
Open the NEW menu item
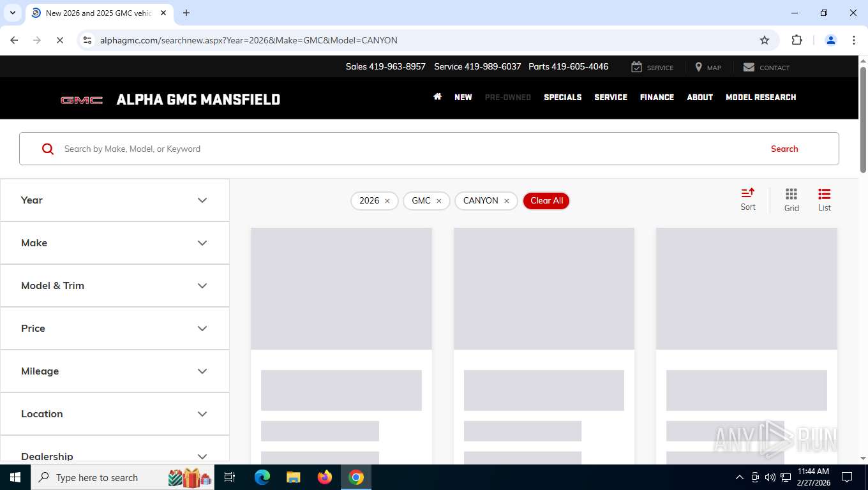click(x=463, y=98)
